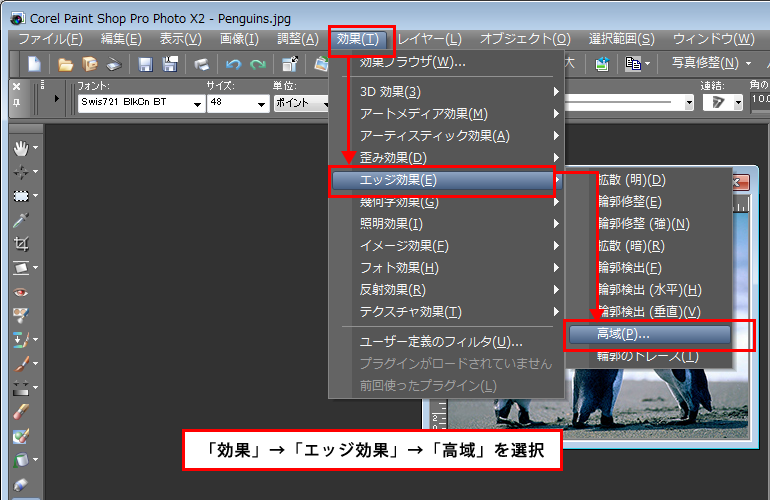Select 拡散 (暗)(R) in edge submenu
The image size is (770, 500).
coord(650,246)
